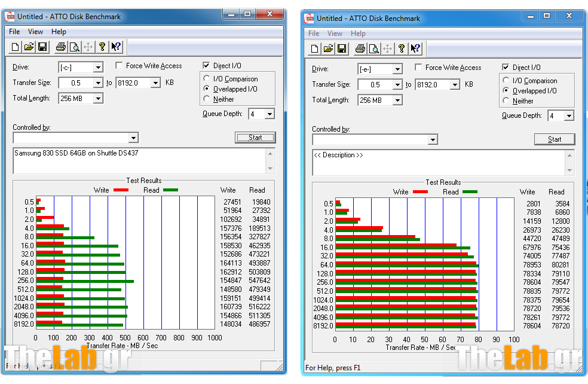Image resolution: width=588 pixels, height=384 pixels.
Task: Click the Print Preview icon in the drive E window
Action: coord(373,48)
